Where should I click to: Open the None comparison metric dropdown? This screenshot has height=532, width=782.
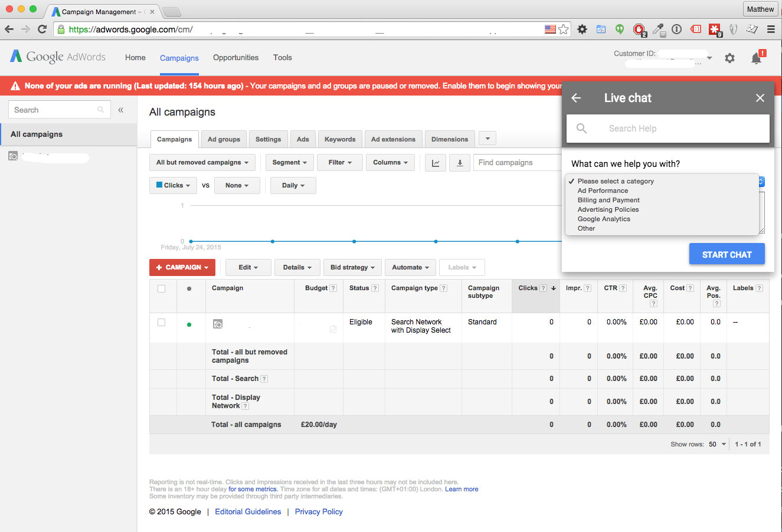pyautogui.click(x=237, y=185)
